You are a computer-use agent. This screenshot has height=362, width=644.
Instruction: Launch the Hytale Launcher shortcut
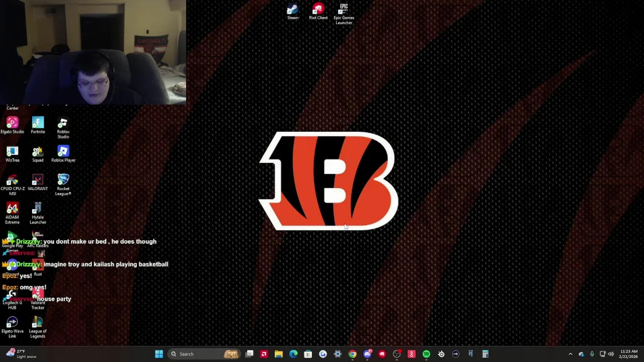(38, 214)
